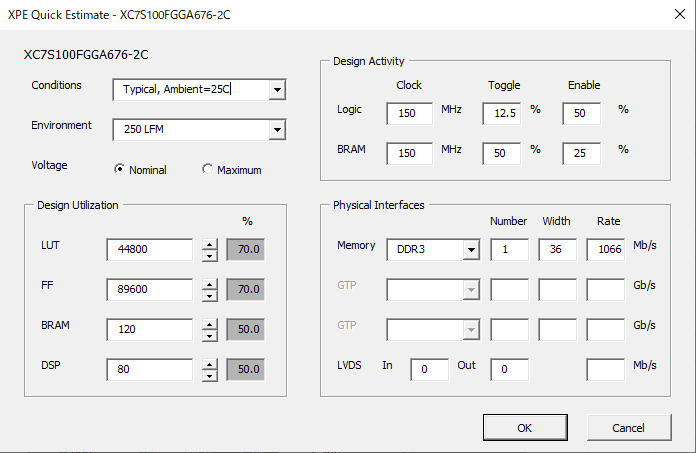Click the Logic clock MHz field

click(x=410, y=114)
